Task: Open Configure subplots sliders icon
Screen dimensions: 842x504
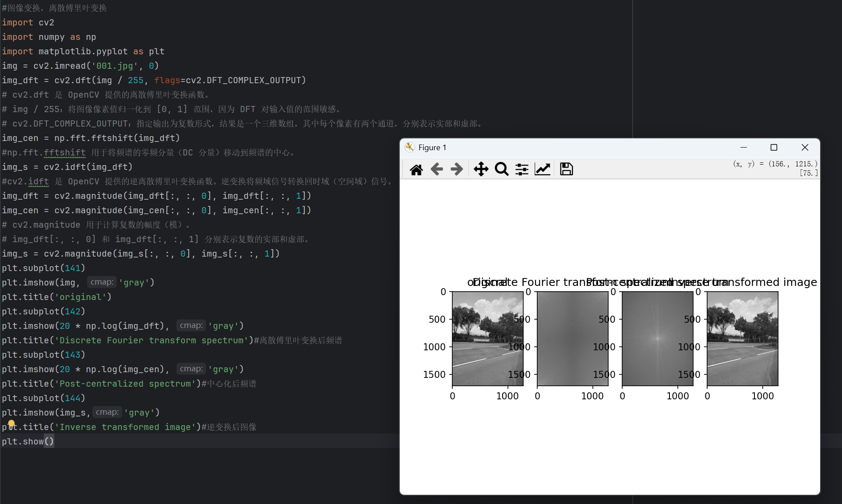Action: pos(521,169)
